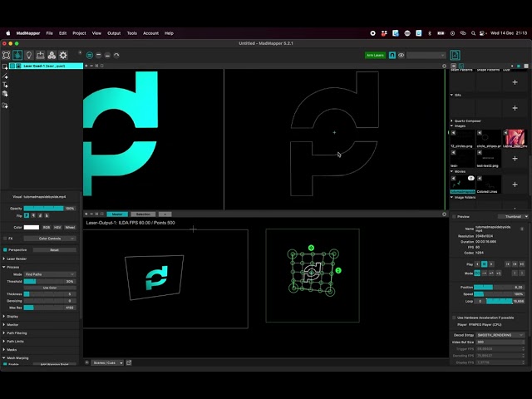
Task: Switch color mode to RGB
Action: [x=47, y=227]
